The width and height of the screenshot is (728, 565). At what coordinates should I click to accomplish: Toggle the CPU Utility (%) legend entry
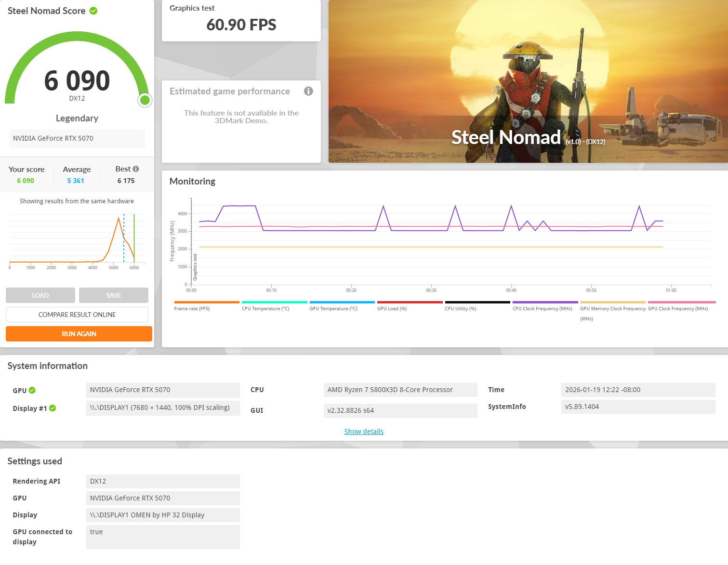pyautogui.click(x=477, y=306)
